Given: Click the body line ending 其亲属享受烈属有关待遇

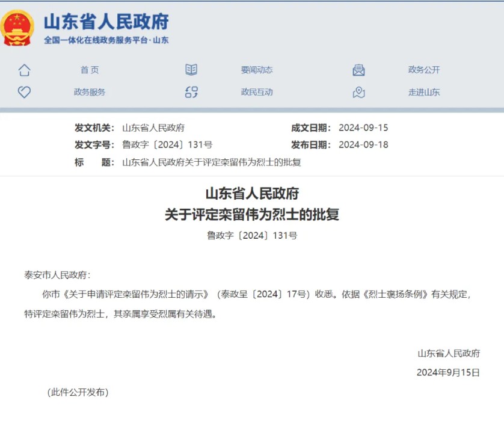Looking at the screenshot, I should click(121, 314).
